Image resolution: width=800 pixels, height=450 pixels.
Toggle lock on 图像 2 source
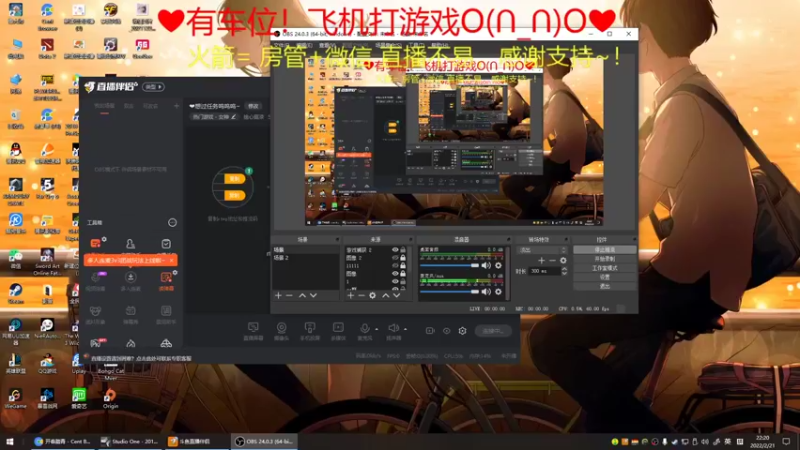pos(403,258)
